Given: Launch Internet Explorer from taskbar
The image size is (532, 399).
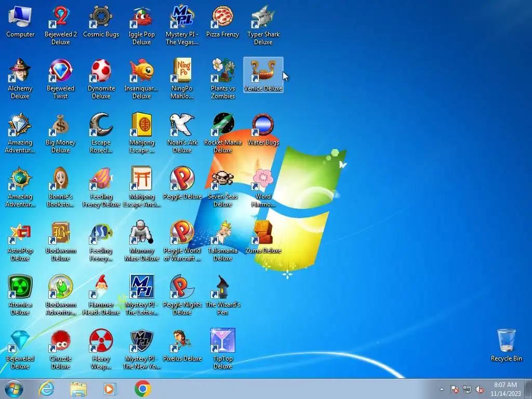Looking at the screenshot, I should click(46, 389).
